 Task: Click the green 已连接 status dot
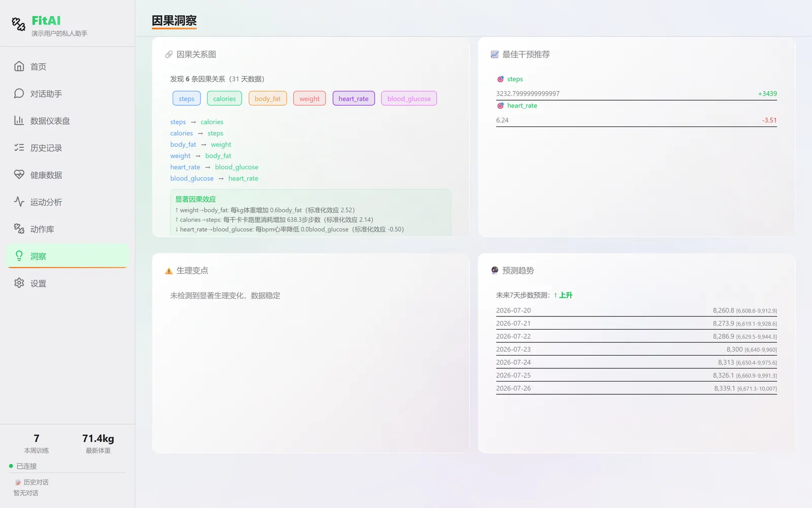click(x=11, y=466)
